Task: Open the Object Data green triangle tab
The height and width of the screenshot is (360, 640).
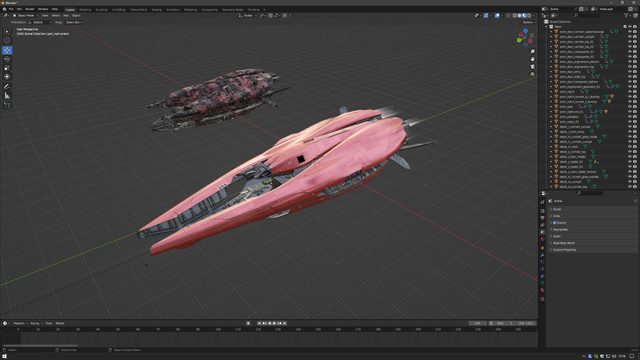Action: [x=542, y=283]
